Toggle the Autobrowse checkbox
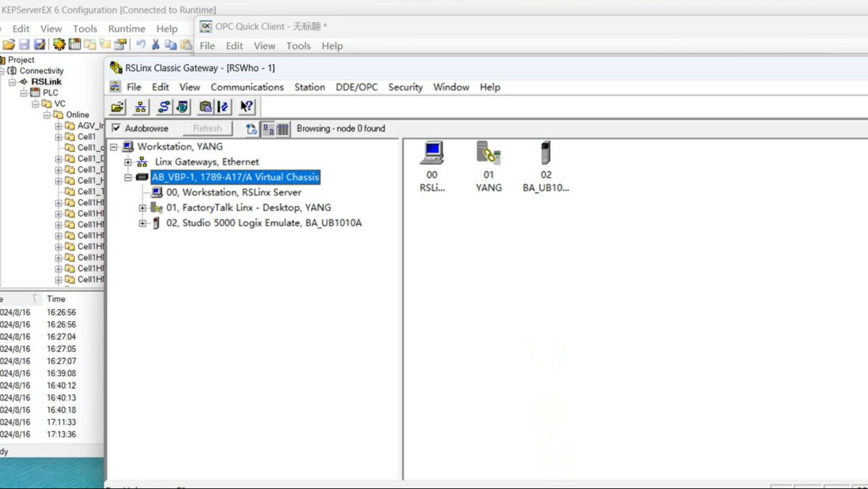The height and width of the screenshot is (489, 868). (116, 129)
